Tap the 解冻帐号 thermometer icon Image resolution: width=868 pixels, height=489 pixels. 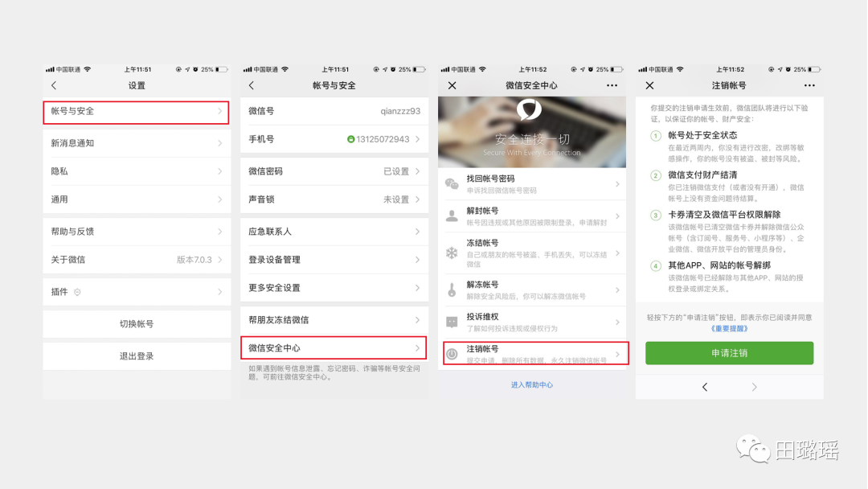tap(452, 290)
